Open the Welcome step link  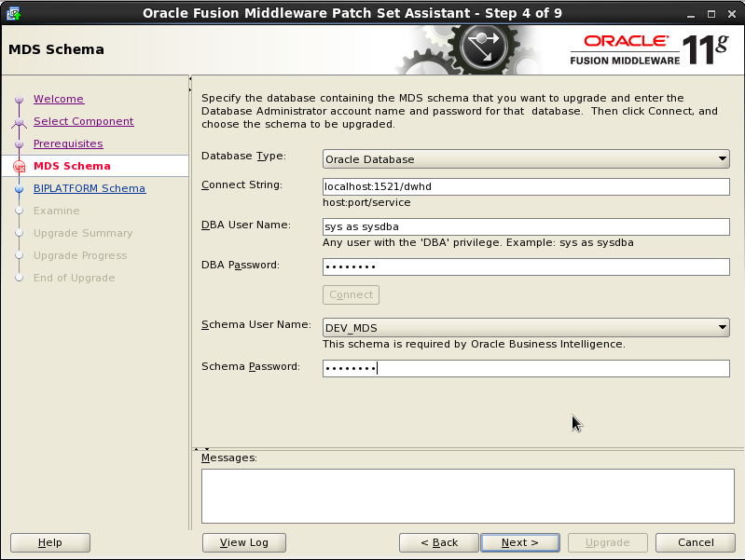click(59, 99)
